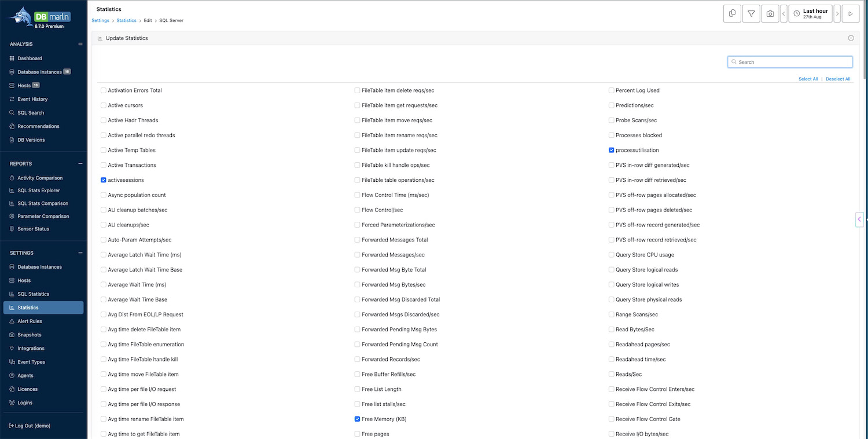Image resolution: width=868 pixels, height=439 pixels.
Task: Collapse the SETTINGS sidebar section
Action: pyautogui.click(x=80, y=253)
